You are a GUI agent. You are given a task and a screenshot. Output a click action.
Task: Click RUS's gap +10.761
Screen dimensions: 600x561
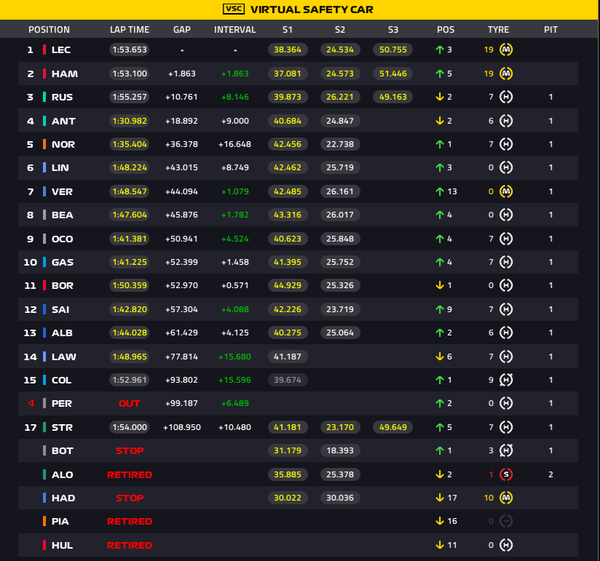coord(181,97)
